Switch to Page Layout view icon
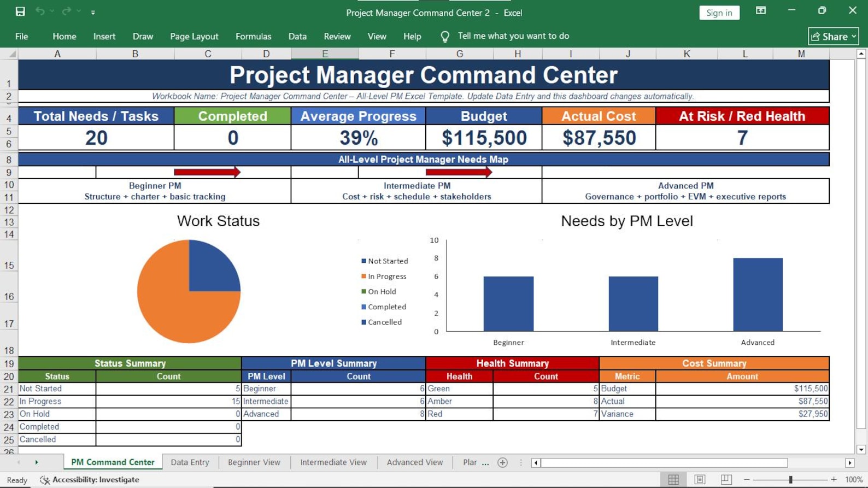Screen dimensions: 868x488 pyautogui.click(x=700, y=480)
